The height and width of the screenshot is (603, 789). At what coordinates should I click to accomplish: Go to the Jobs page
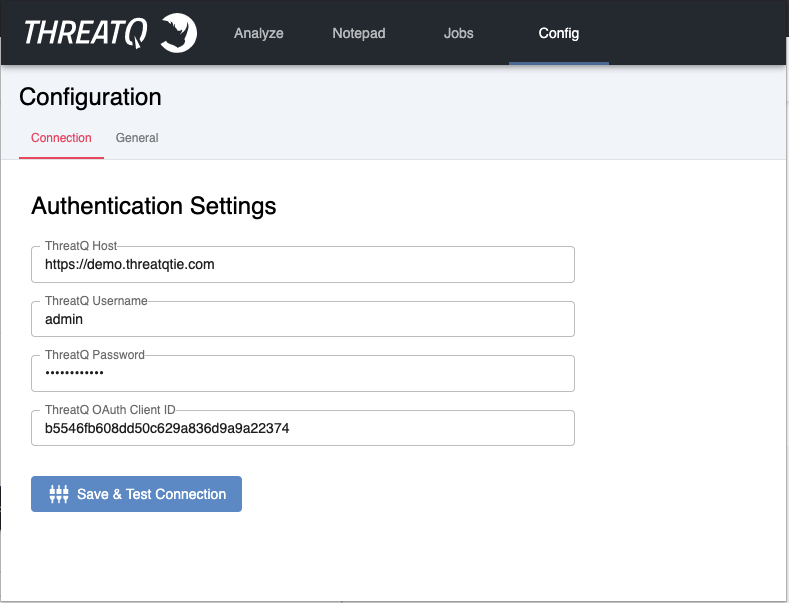(458, 33)
